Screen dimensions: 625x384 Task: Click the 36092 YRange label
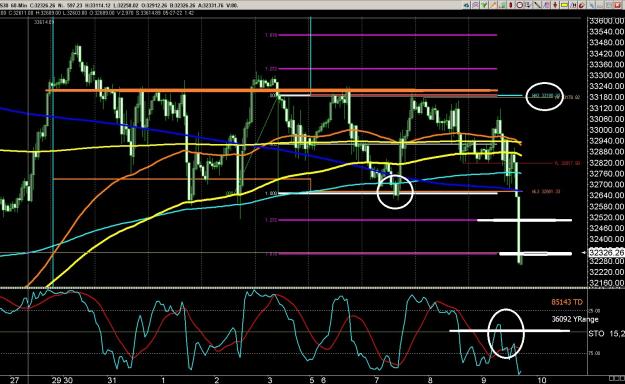(x=575, y=319)
